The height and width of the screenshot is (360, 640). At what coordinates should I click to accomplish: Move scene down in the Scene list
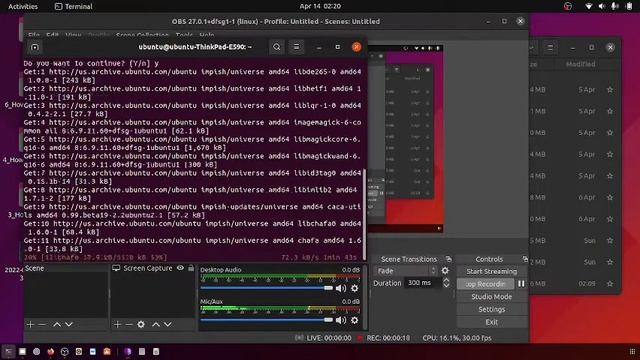(69, 324)
